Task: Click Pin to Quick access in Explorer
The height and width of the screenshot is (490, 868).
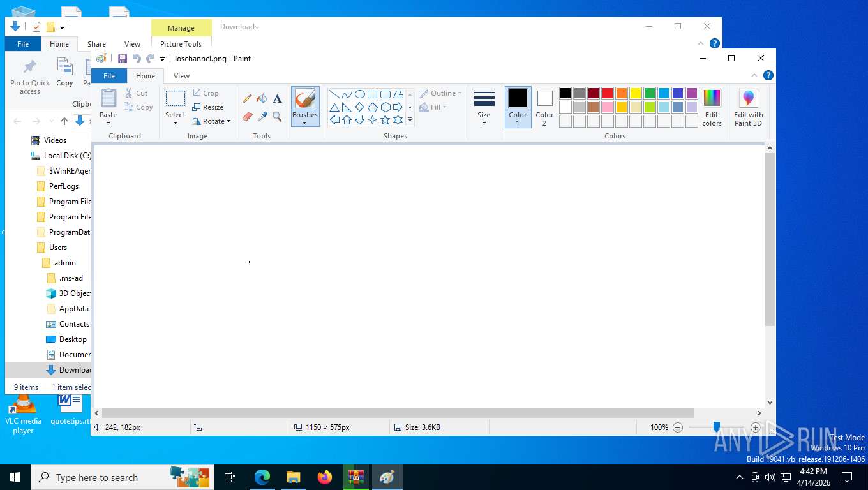Action: pyautogui.click(x=30, y=77)
